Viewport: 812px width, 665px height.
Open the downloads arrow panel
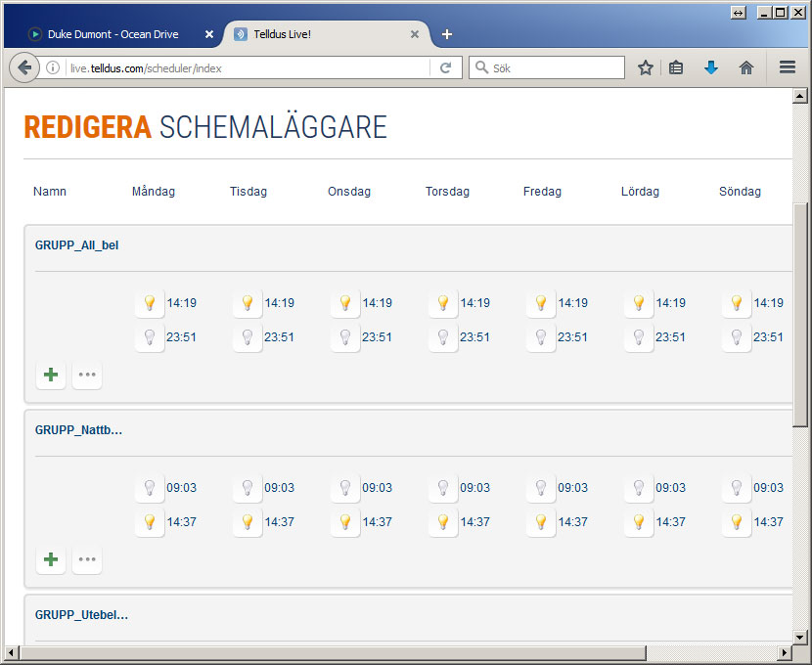click(x=711, y=67)
